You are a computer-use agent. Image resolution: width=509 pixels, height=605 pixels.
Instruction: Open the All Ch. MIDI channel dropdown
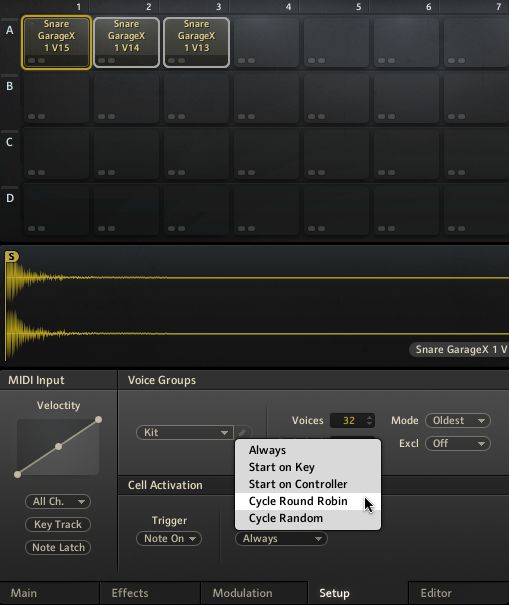[58, 502]
